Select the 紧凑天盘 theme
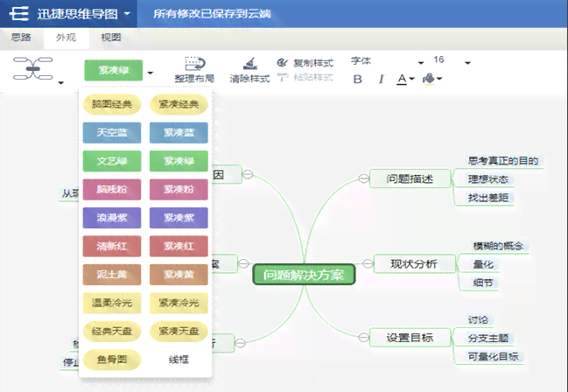 coord(179,331)
